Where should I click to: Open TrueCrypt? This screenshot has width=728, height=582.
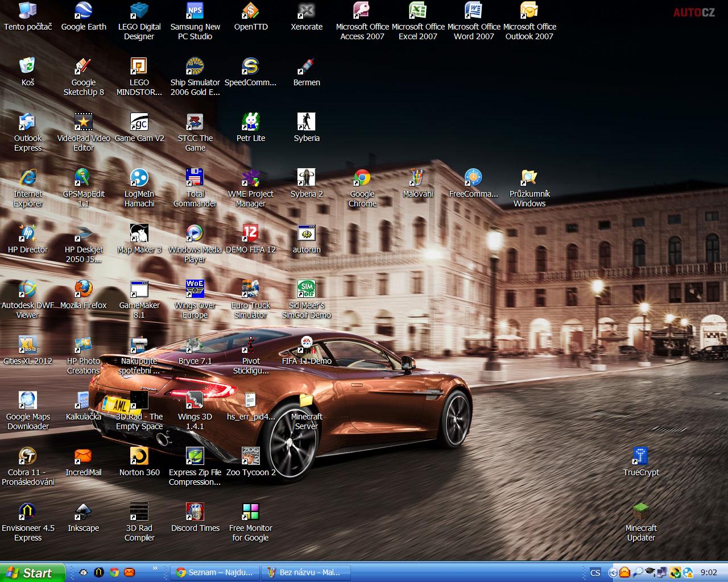click(x=641, y=455)
